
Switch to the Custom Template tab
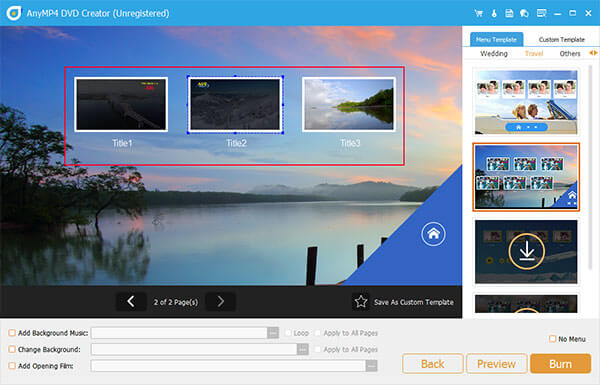[561, 39]
